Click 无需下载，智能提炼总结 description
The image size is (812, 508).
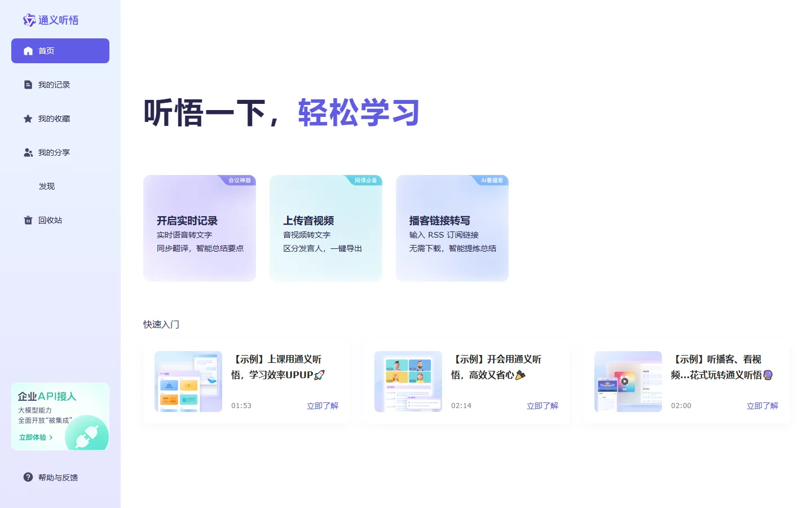[x=453, y=248]
